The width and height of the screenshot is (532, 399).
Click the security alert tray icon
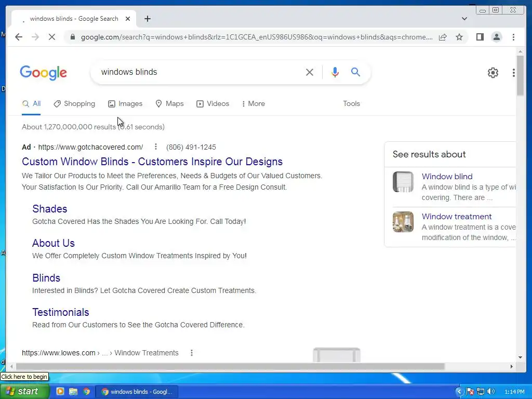tap(470, 392)
